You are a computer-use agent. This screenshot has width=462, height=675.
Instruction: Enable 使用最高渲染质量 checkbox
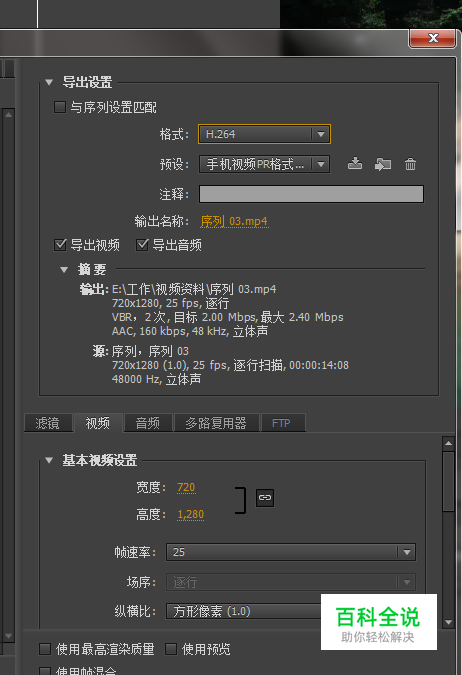coord(45,649)
